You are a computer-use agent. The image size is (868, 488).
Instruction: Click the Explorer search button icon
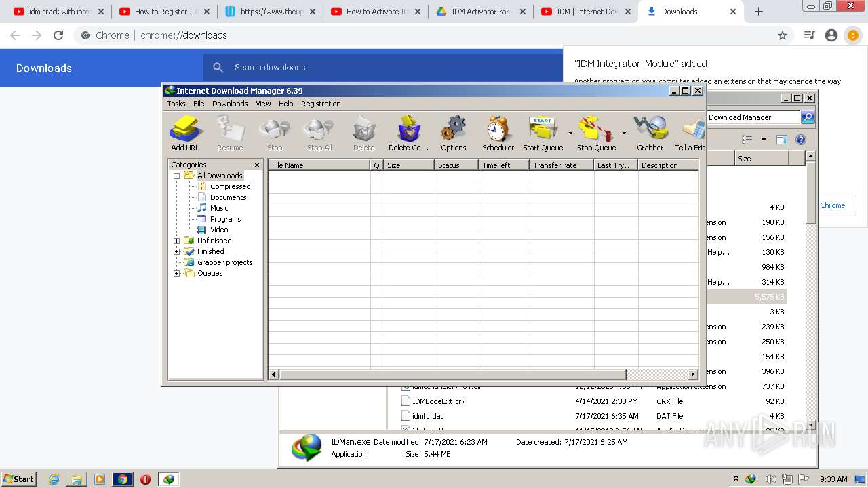click(807, 117)
